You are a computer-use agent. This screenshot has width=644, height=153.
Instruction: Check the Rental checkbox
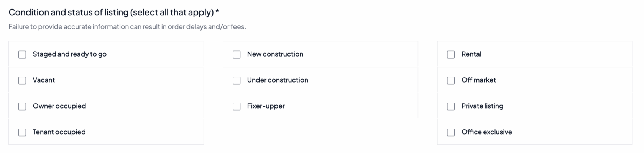click(451, 54)
